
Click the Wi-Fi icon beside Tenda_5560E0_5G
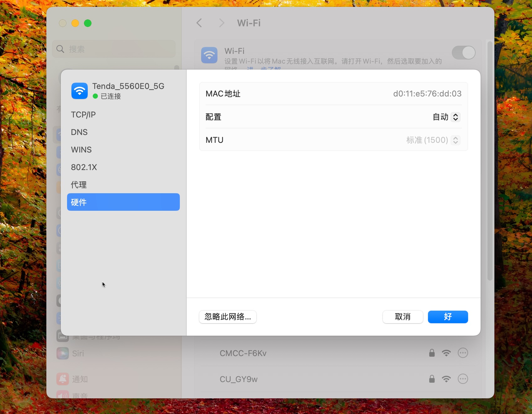[80, 91]
